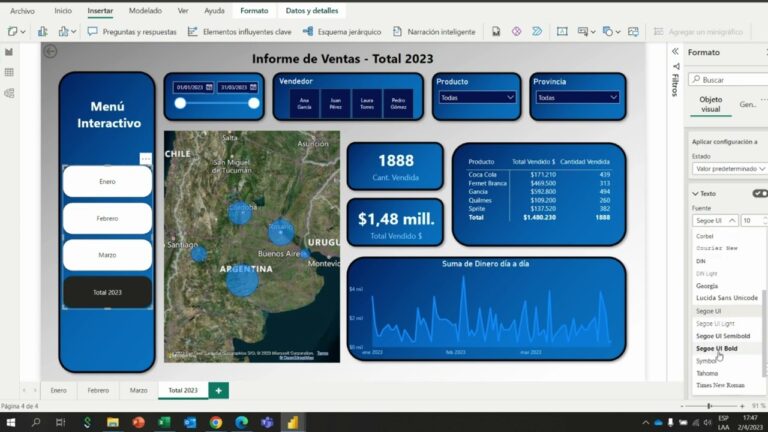
Task: Open the more options ellipsis above Enero
Action: (x=145, y=159)
